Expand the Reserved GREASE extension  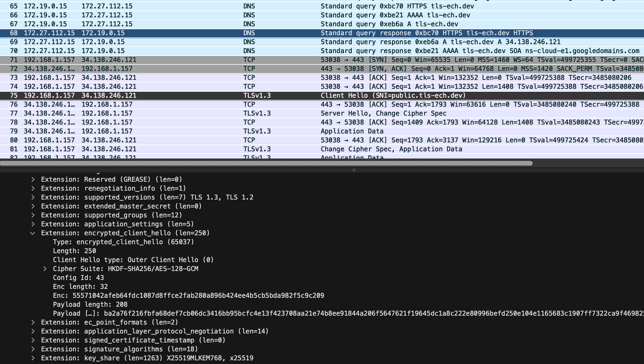point(33,179)
